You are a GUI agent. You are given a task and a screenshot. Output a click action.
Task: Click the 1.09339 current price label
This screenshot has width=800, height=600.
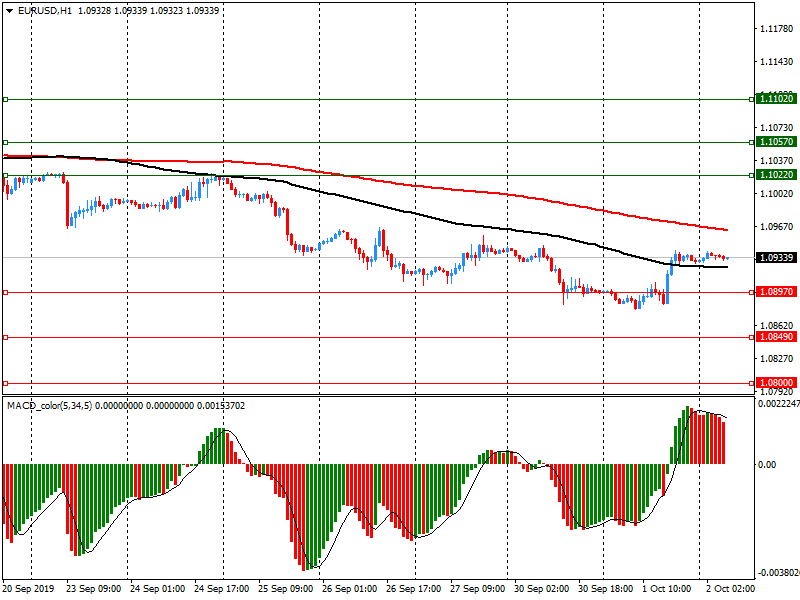(x=776, y=258)
